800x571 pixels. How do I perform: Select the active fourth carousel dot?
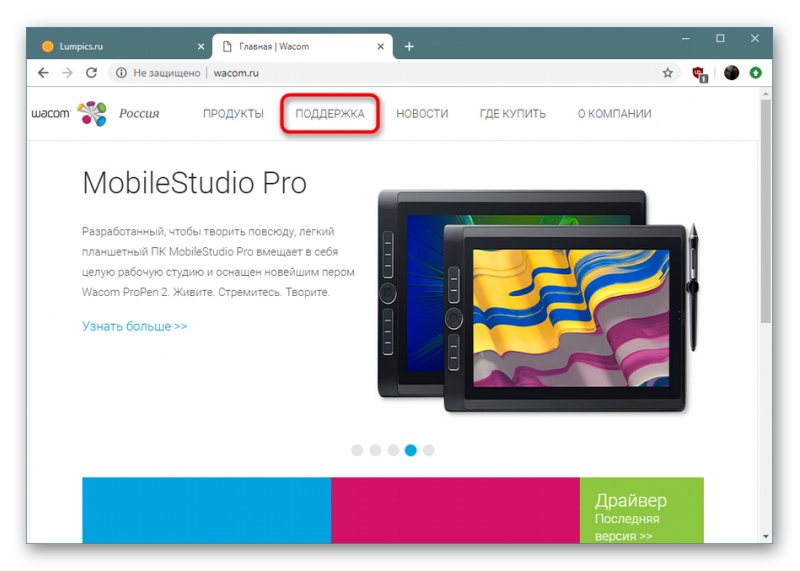411,450
